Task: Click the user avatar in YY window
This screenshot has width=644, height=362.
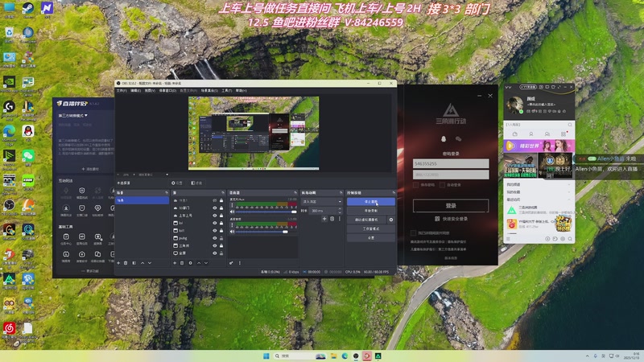Action: tap(514, 105)
